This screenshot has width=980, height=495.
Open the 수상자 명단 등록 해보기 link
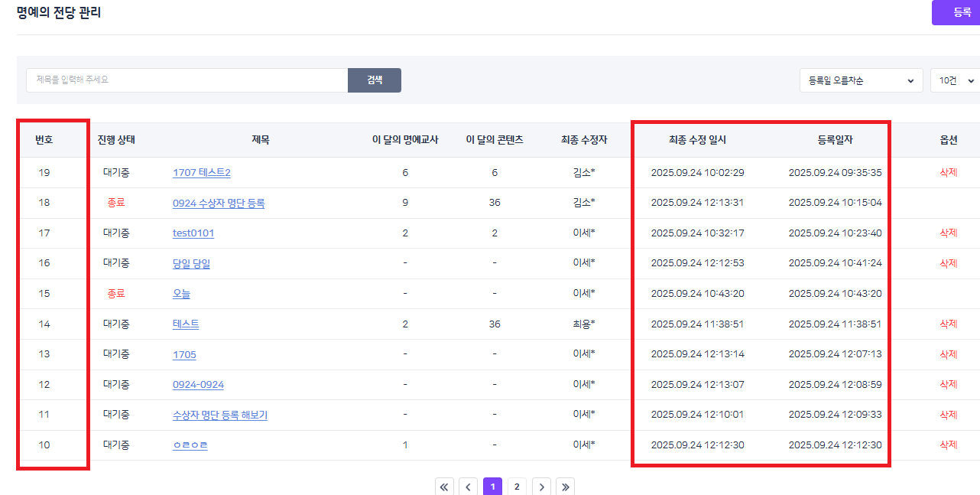219,415
